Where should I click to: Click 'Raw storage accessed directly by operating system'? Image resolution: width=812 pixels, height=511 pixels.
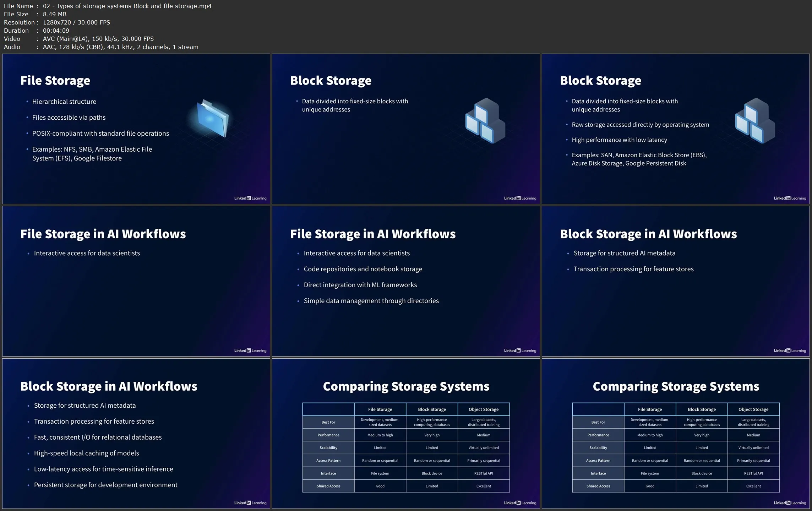point(641,125)
